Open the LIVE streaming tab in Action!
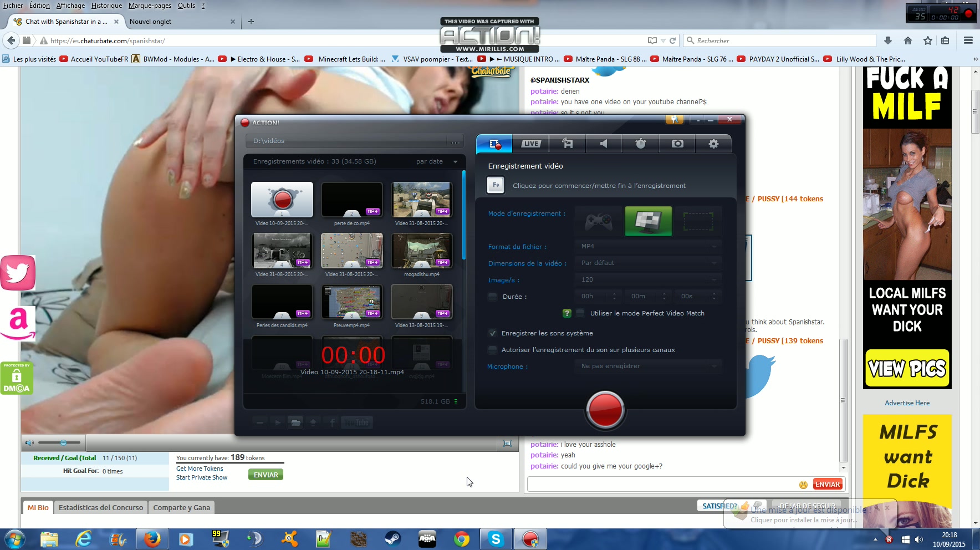 530,144
